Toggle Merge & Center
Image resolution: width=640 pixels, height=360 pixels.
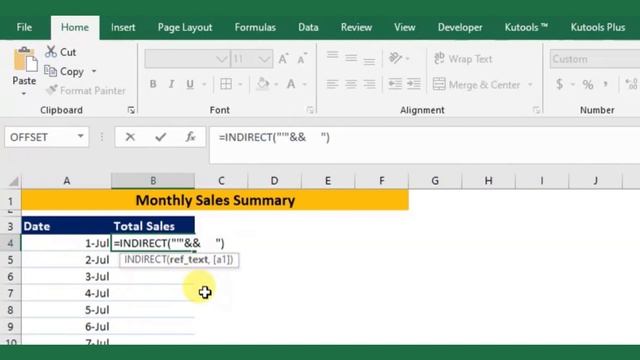pyautogui.click(x=476, y=84)
